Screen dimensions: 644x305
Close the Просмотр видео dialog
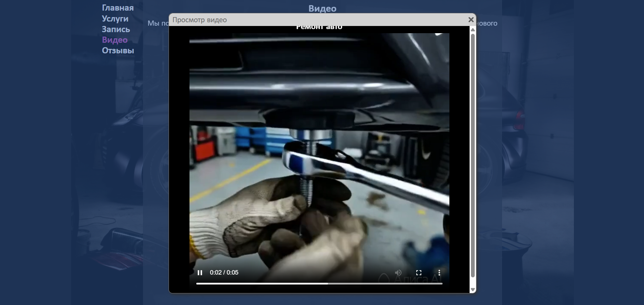tap(471, 20)
